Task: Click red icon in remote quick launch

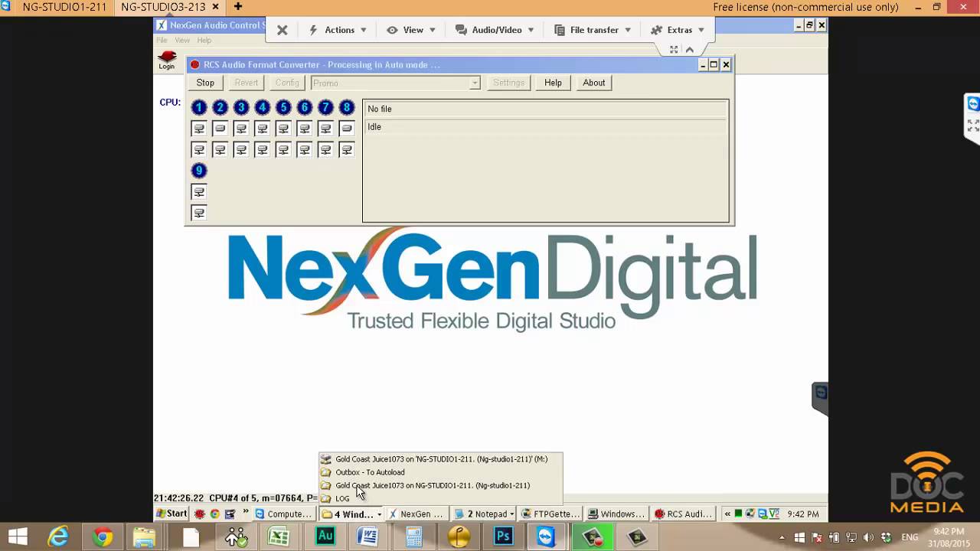Action: coord(200,514)
